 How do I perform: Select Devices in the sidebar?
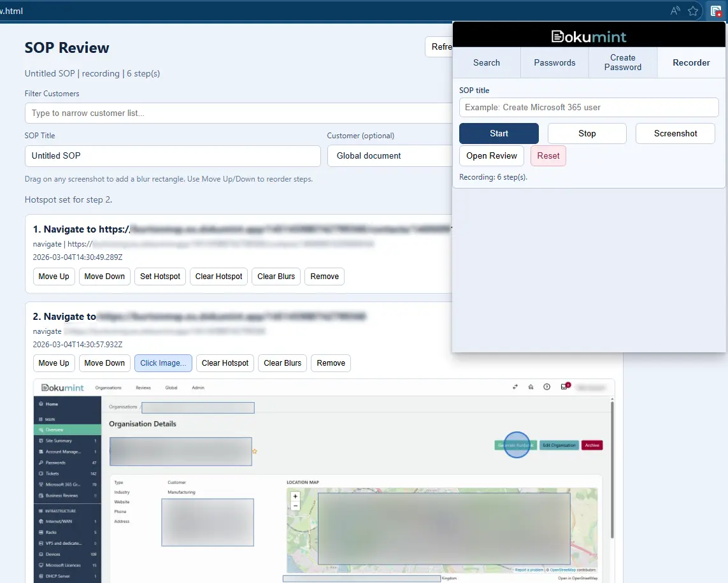(54, 554)
